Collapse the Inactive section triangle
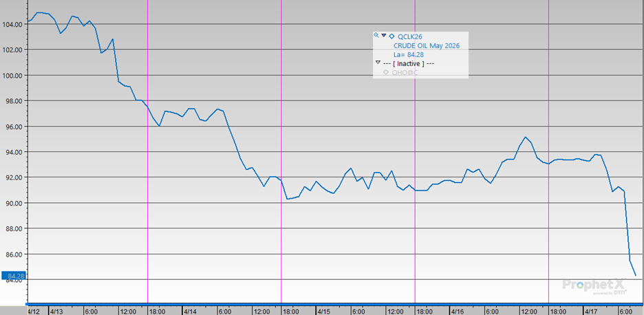This screenshot has height=315, width=644. click(378, 63)
